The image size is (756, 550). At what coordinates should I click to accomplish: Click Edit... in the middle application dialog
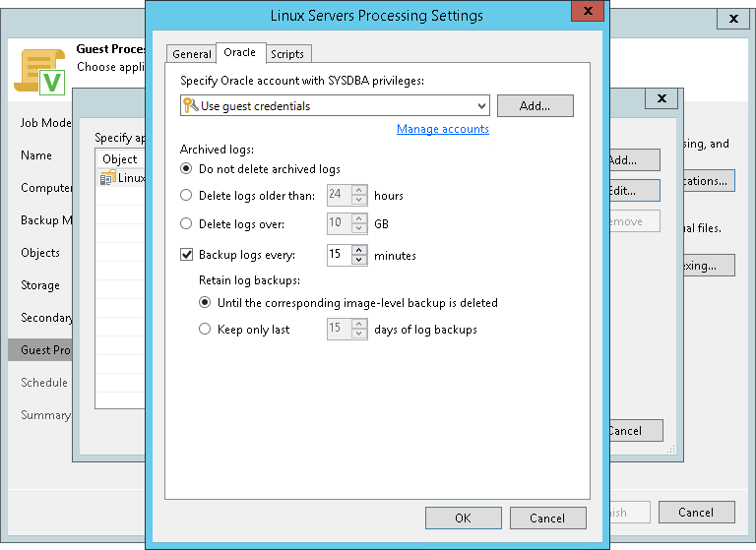point(635,191)
